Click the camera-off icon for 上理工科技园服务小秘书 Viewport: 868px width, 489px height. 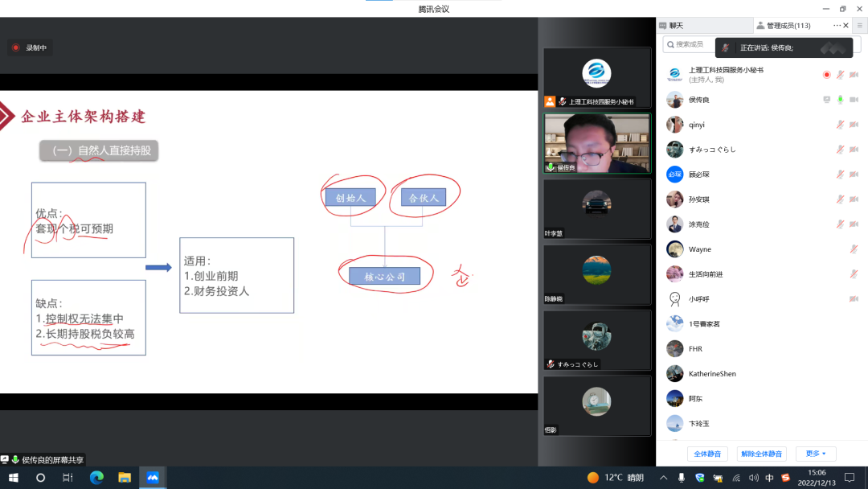[854, 75]
